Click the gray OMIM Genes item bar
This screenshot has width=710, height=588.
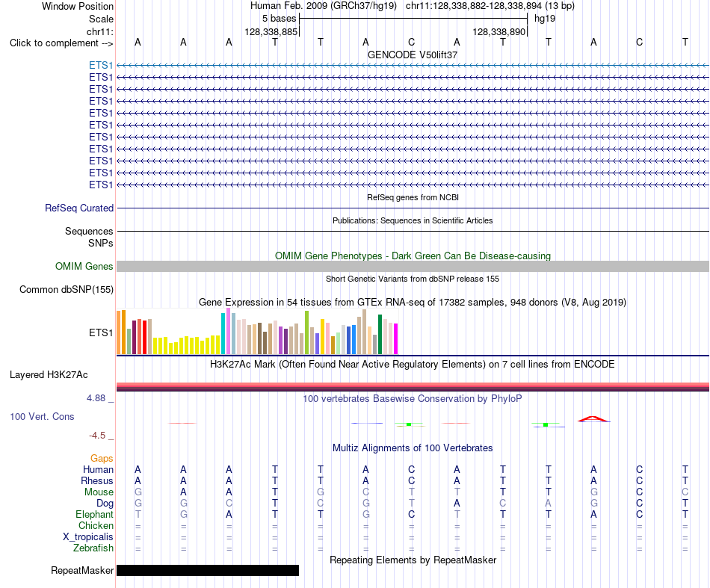(x=413, y=266)
